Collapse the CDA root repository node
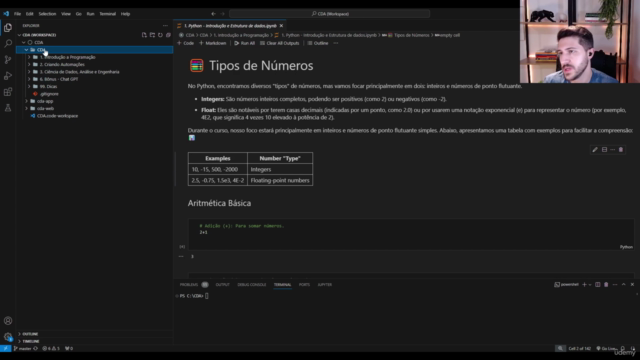 pos(24,42)
